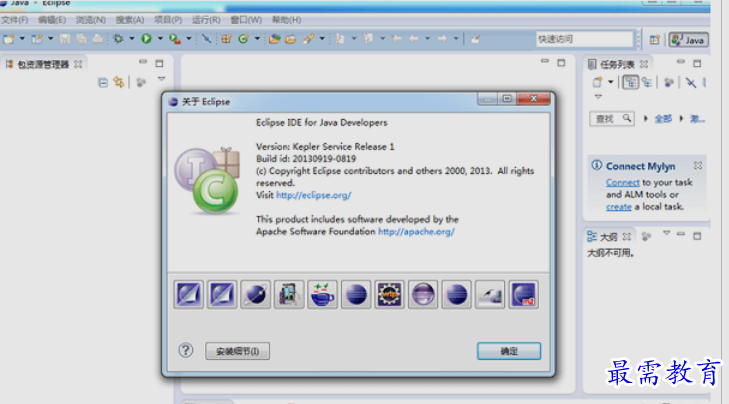Open the 文件(F) menu
Screen dimensions: 729x404
coord(14,20)
